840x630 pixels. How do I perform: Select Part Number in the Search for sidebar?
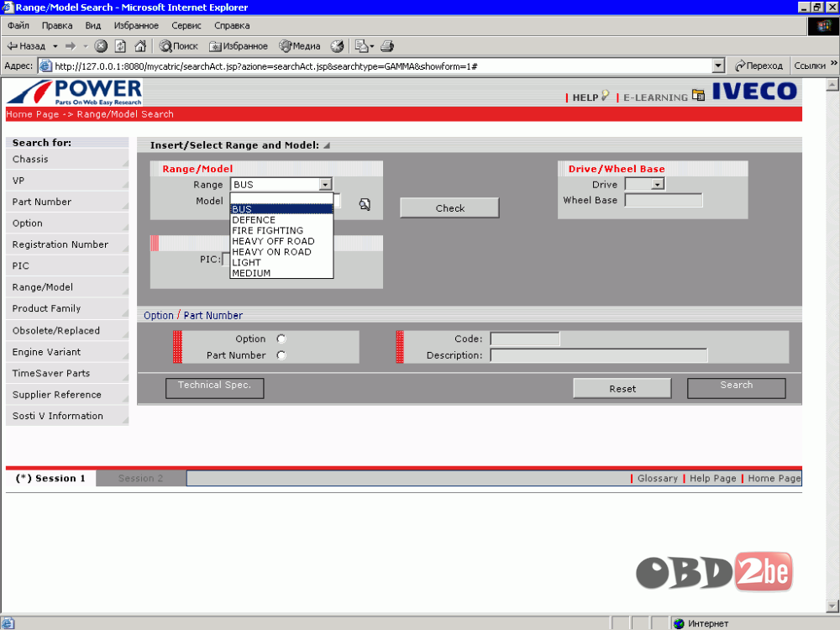67,202
